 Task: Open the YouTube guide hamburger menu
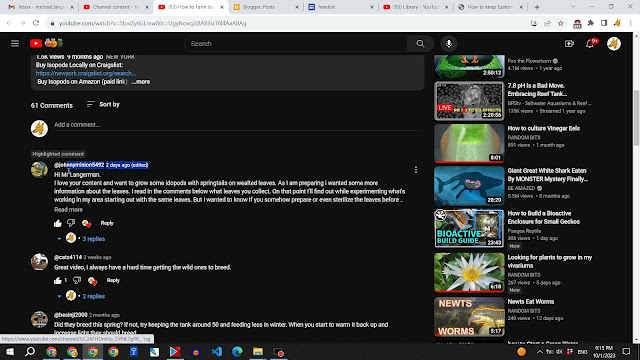[15, 43]
